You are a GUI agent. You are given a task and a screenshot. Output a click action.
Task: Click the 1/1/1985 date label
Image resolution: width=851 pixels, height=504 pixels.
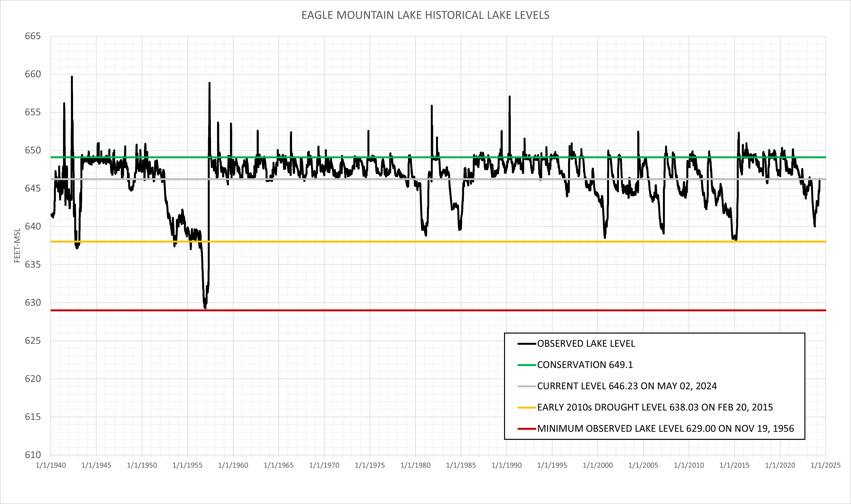click(461, 465)
